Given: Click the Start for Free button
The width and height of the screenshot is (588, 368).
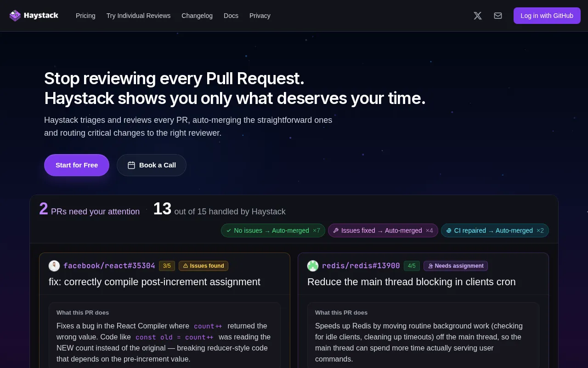Looking at the screenshot, I should click(77, 165).
